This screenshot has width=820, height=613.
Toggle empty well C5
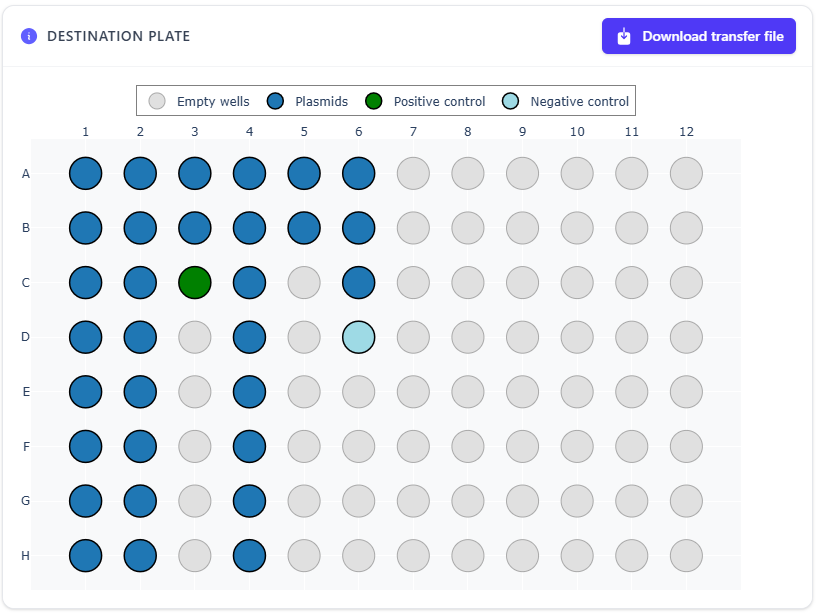point(304,282)
